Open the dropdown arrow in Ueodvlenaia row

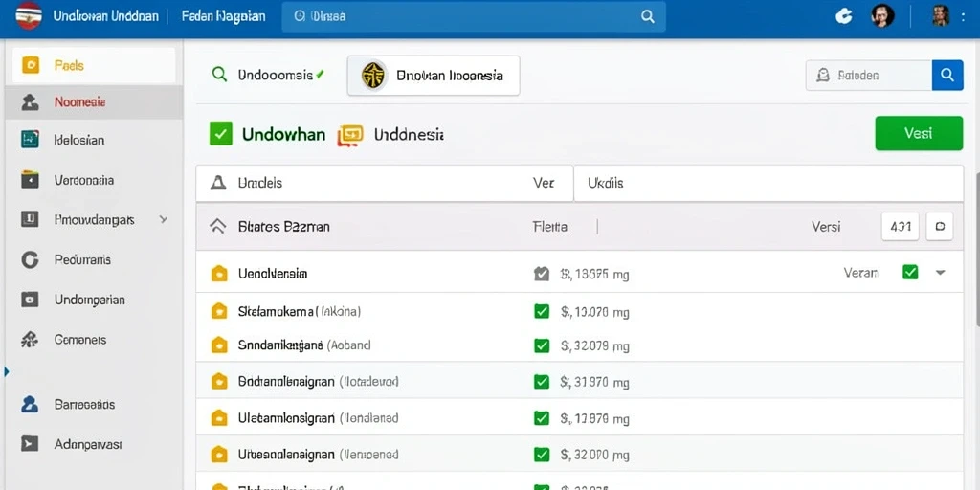tap(940, 273)
